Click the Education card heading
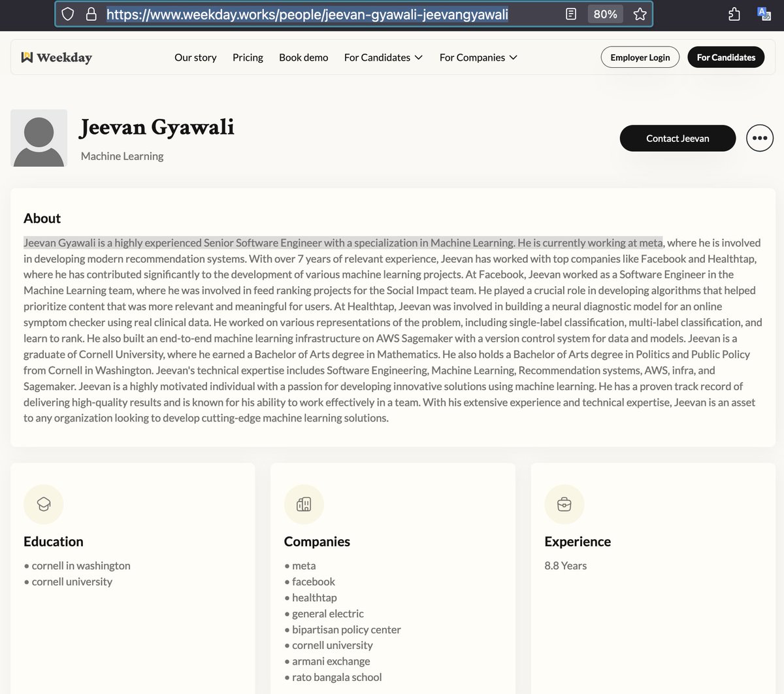Image resolution: width=784 pixels, height=694 pixels. (54, 541)
